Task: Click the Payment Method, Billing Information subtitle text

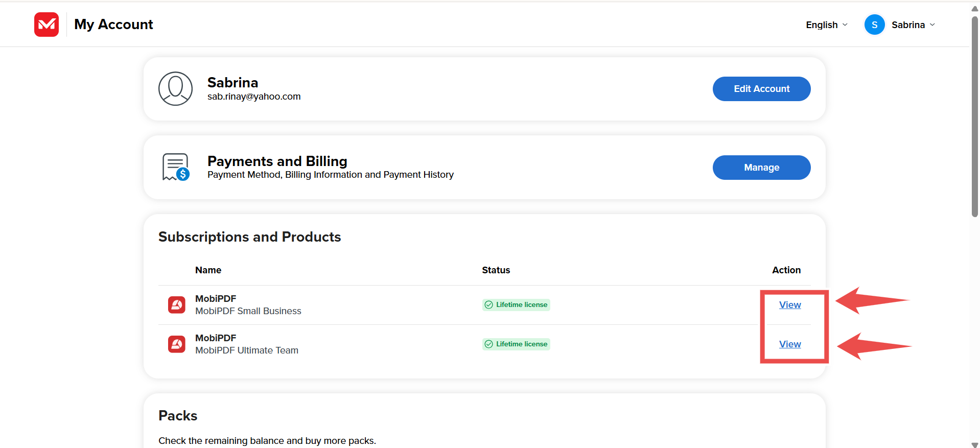Action: [331, 175]
